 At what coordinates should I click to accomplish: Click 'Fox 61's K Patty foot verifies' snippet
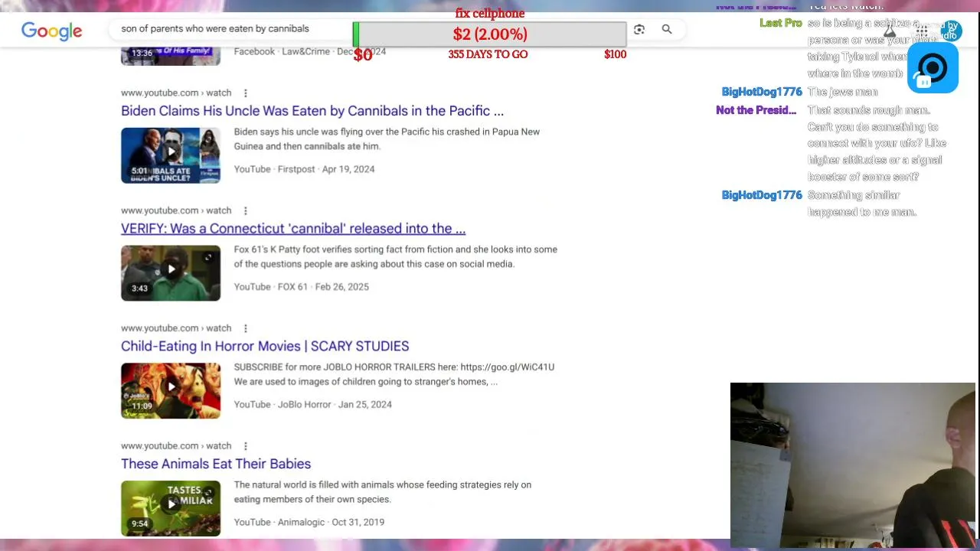point(395,257)
